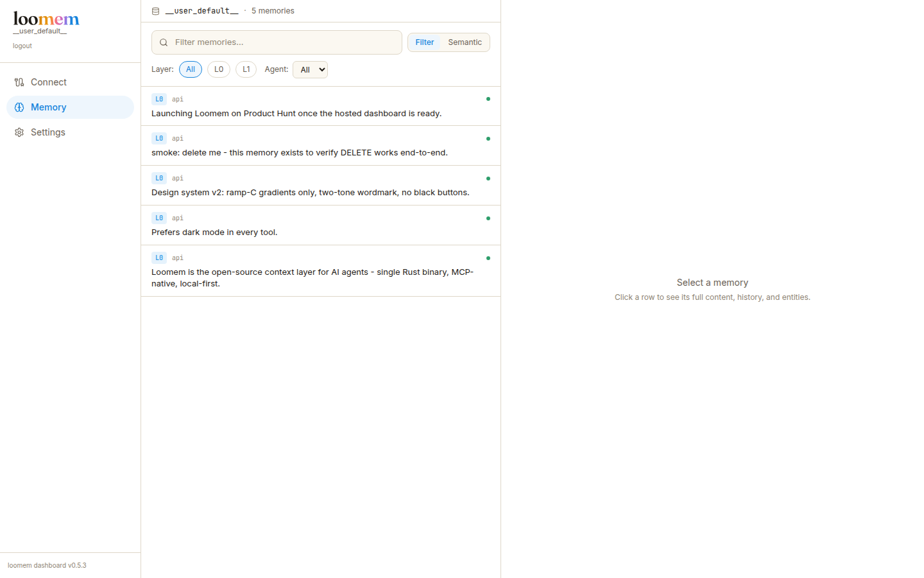Open the Product Hunt launch memory
Image resolution: width=924 pixels, height=578 pixels.
coord(321,106)
